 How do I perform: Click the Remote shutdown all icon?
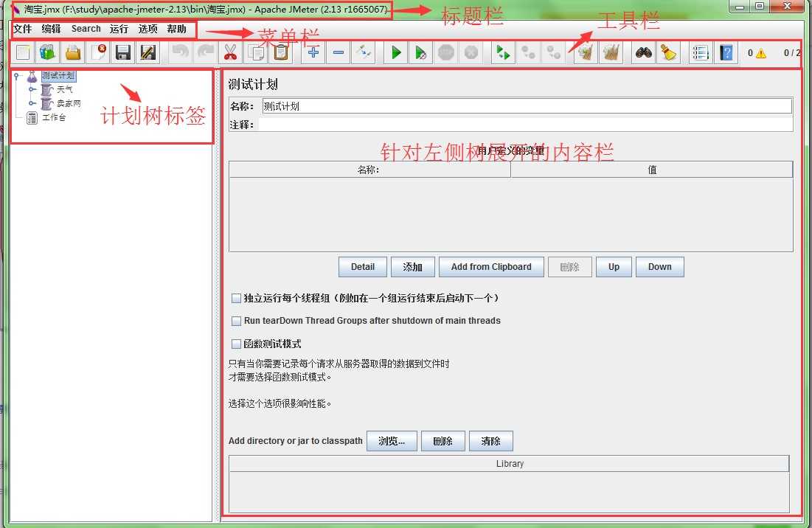(x=554, y=52)
